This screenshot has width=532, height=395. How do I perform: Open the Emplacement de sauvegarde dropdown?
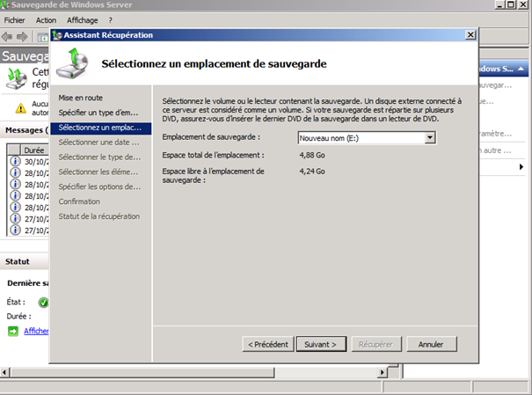tap(430, 138)
